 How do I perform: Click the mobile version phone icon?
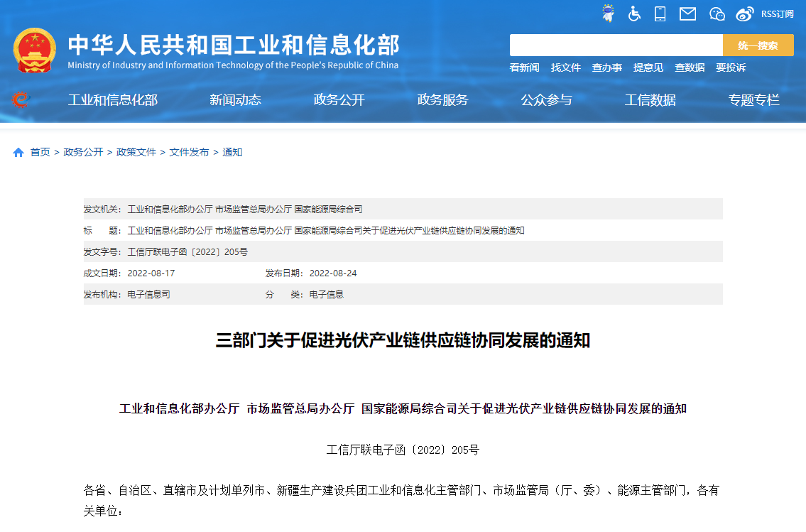660,13
